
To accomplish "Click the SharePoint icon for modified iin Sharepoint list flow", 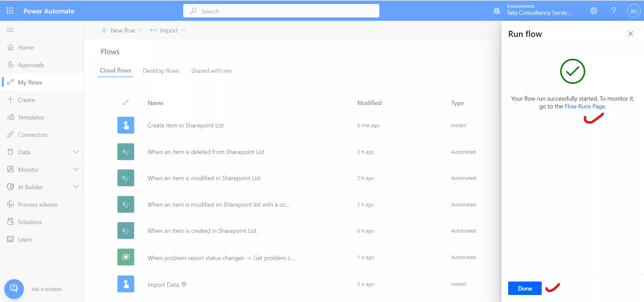I will 126,204.
